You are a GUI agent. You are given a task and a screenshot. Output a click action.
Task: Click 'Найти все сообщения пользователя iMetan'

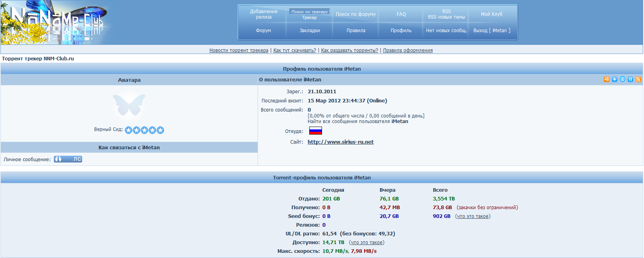[x=357, y=121]
